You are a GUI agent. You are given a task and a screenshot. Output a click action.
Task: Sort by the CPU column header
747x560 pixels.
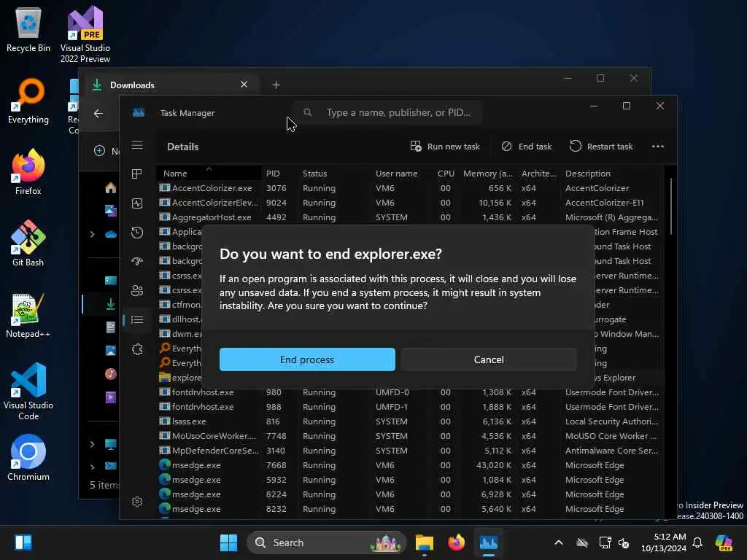(446, 174)
